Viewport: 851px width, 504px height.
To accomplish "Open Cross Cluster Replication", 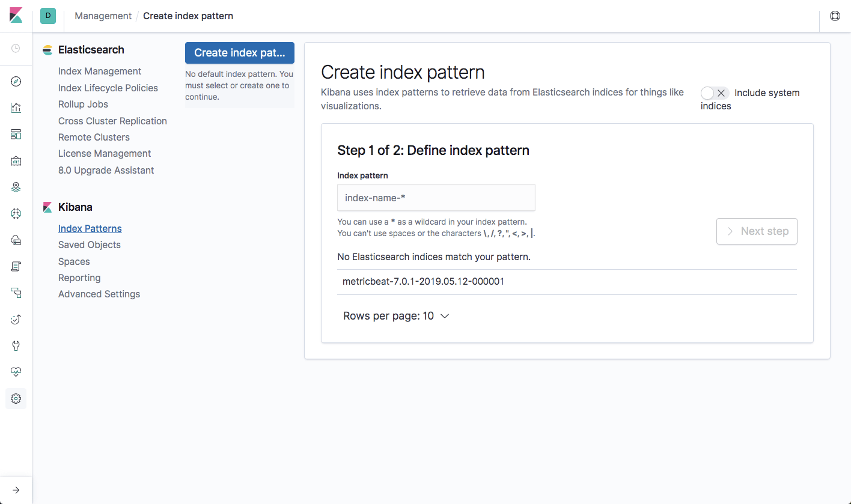I will [112, 121].
